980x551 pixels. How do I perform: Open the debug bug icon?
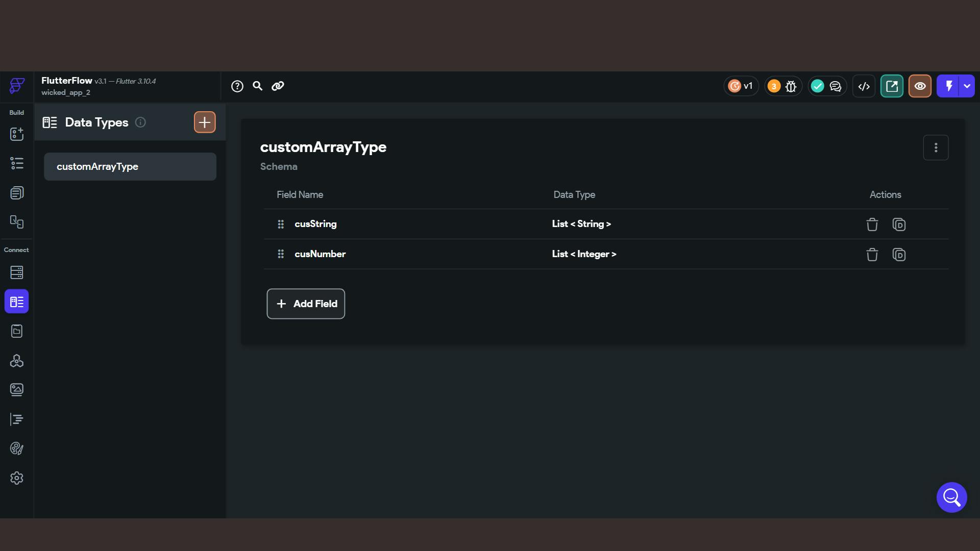click(791, 86)
